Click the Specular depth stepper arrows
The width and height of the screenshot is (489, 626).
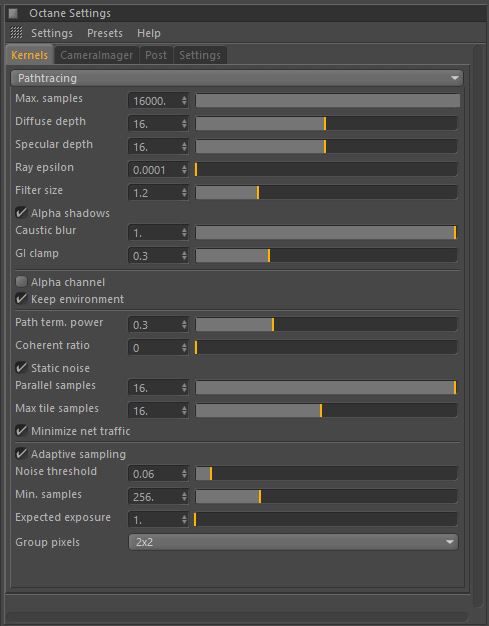(x=184, y=147)
